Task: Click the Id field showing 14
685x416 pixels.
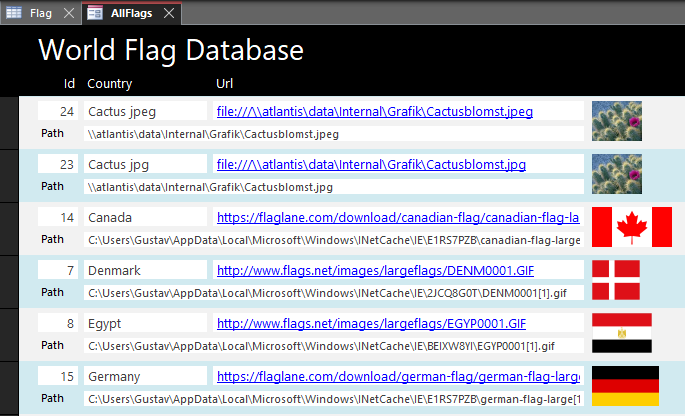Action: pos(58,217)
